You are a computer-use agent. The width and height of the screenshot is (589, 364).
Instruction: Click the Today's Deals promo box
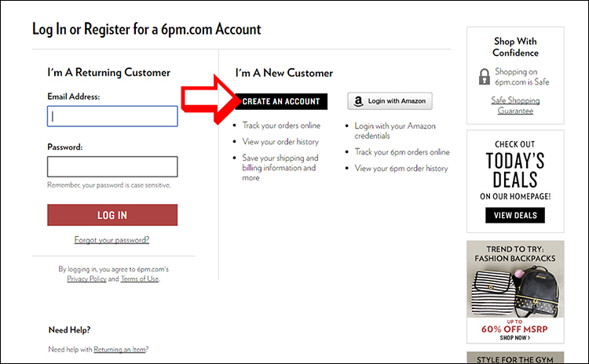pos(515,182)
